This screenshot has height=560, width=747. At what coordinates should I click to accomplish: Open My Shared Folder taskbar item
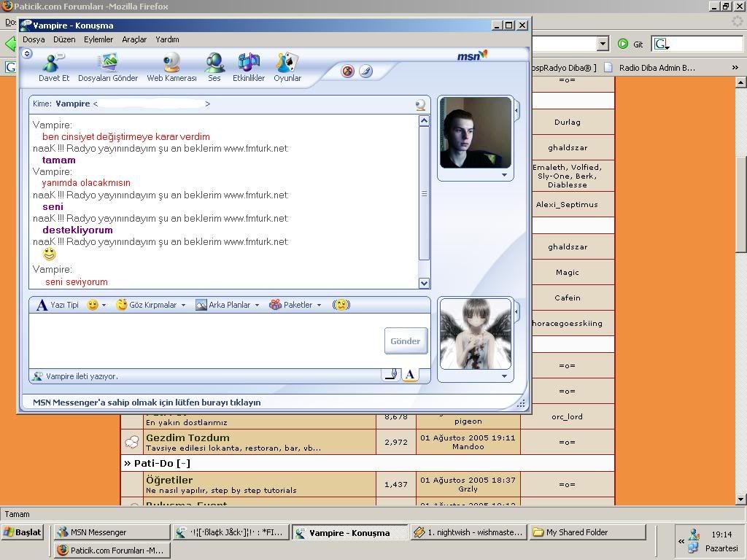pyautogui.click(x=587, y=532)
